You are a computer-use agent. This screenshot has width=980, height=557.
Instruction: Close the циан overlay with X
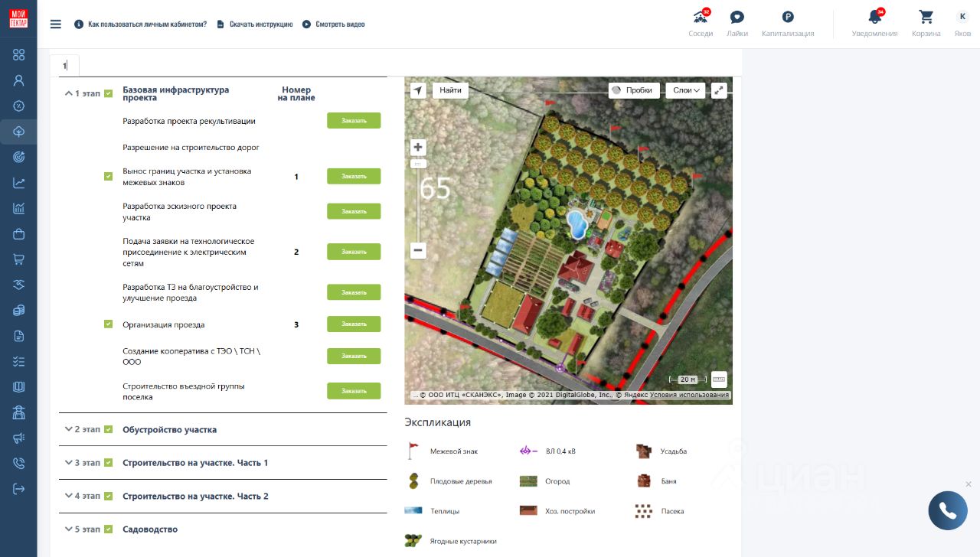(x=969, y=484)
